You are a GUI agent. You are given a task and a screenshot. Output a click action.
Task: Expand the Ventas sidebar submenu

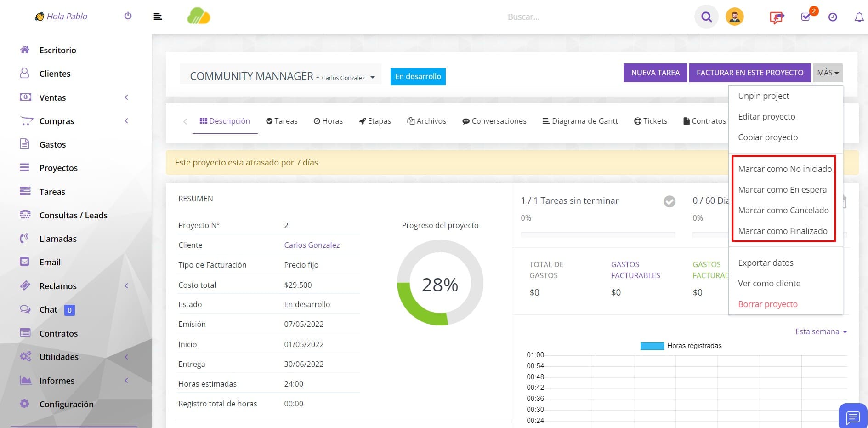(74, 97)
